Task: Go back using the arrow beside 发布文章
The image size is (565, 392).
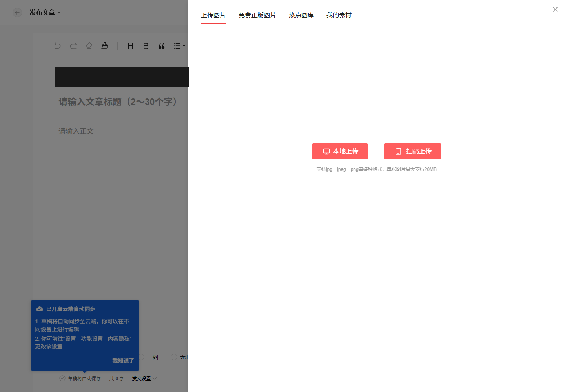Action: tap(17, 13)
